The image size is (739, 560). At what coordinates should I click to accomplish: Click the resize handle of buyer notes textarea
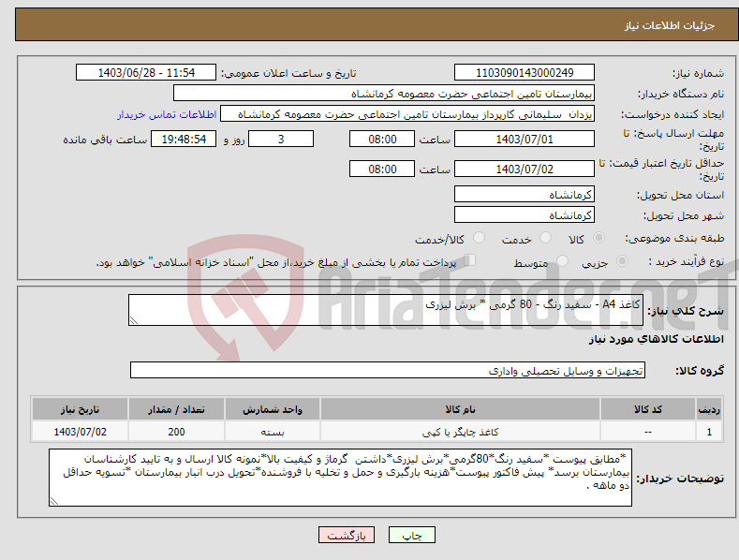[54, 502]
